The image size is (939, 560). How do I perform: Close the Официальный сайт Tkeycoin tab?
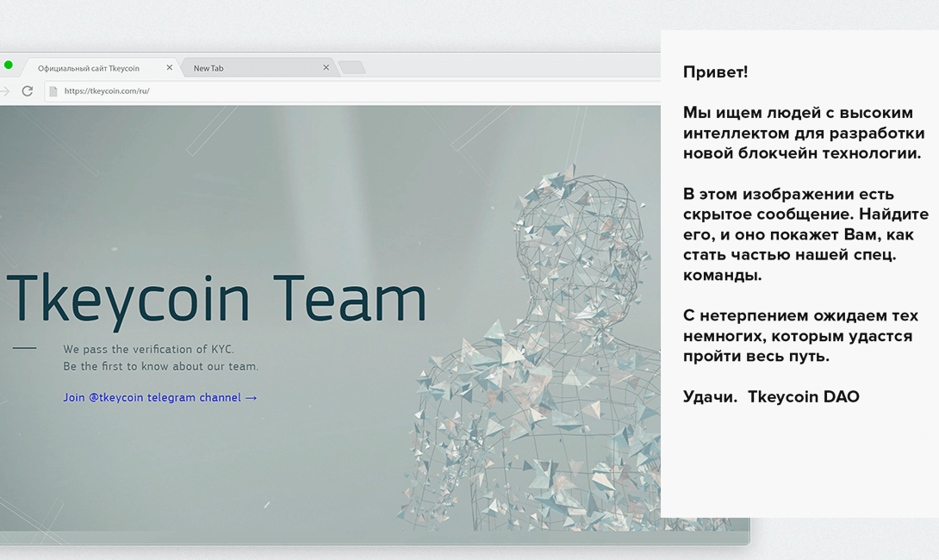tap(170, 68)
